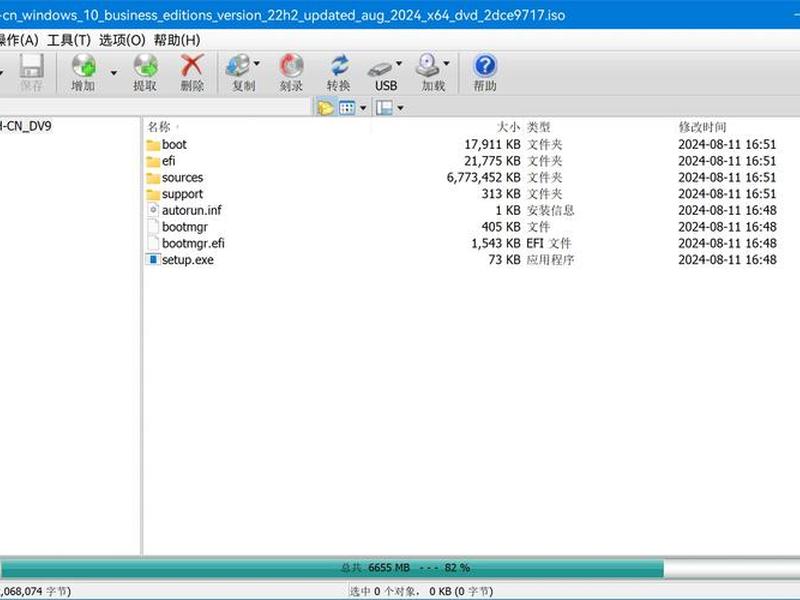The image size is (800, 600).
Task: Click the type label 'EFI 文件'
Action: coord(548,243)
